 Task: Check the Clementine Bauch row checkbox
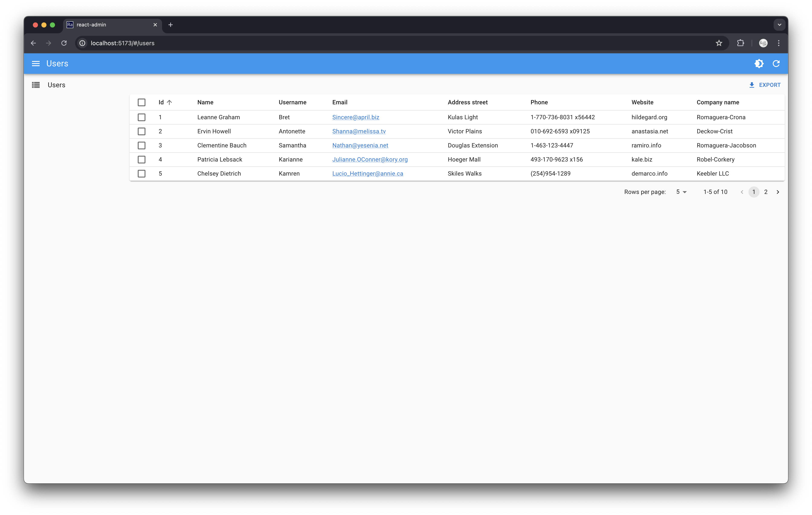tap(142, 145)
